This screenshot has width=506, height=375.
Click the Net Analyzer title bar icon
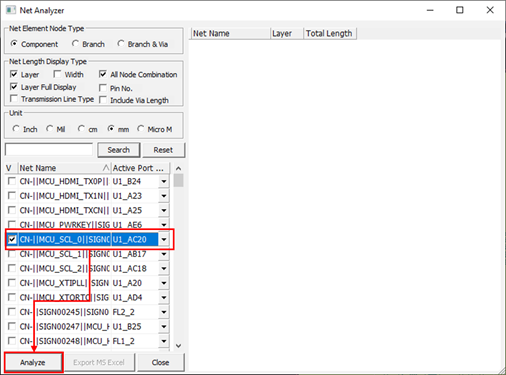pos(10,10)
